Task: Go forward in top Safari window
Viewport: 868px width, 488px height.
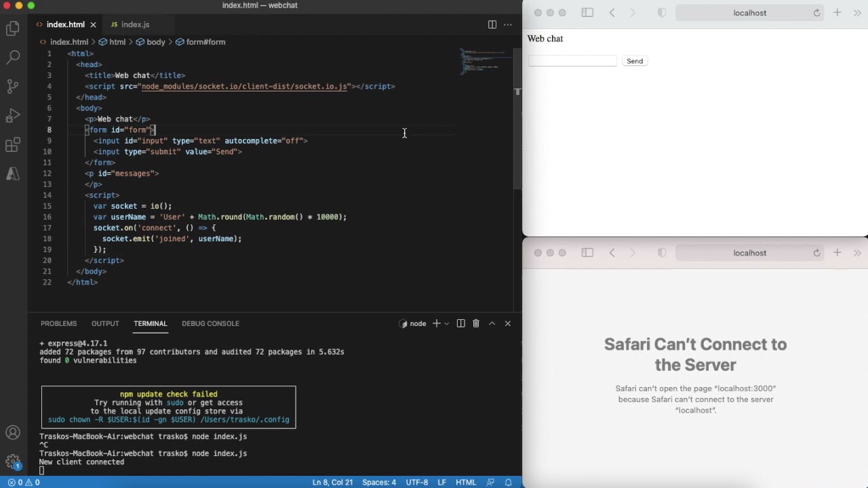Action: pos(633,13)
